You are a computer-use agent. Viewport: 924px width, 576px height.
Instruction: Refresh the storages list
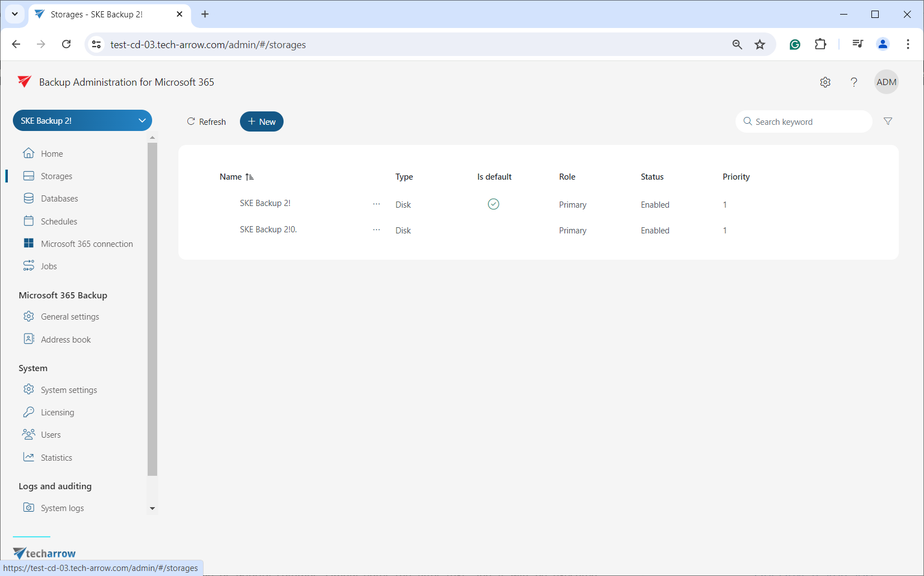[x=206, y=121]
